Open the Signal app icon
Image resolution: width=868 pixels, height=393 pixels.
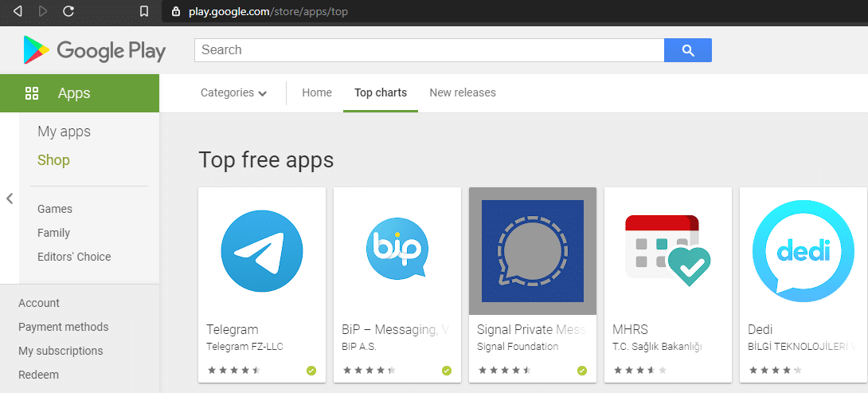point(533,251)
